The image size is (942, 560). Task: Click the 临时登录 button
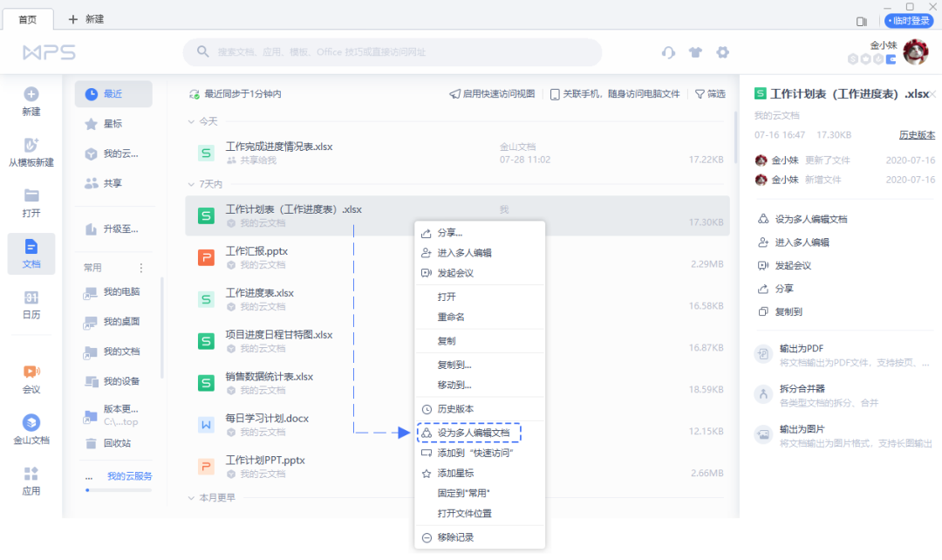(x=908, y=20)
